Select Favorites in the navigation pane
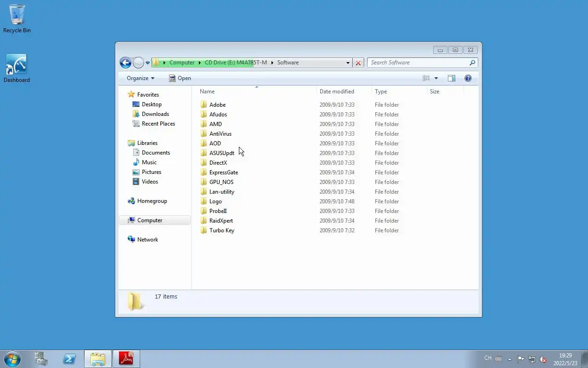588x368 pixels. coord(143,95)
